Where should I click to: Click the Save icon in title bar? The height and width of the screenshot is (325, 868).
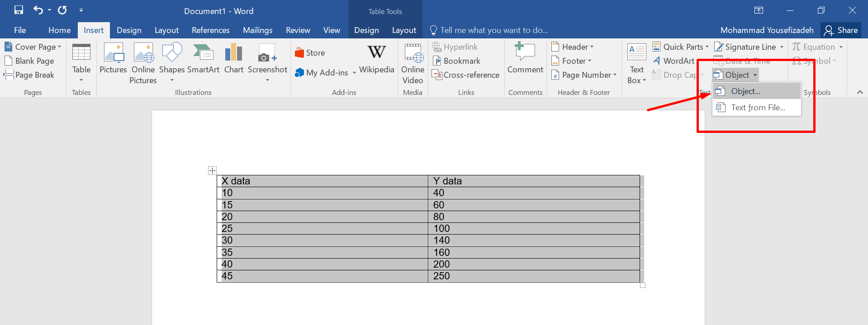pos(19,10)
